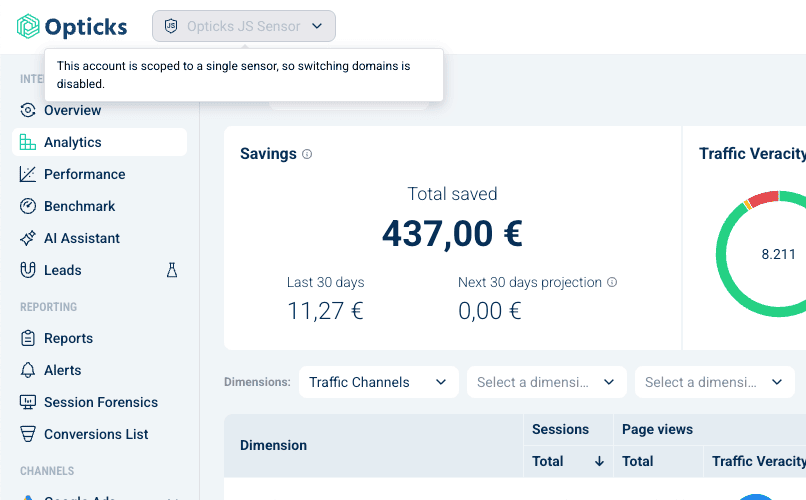Click the Session Forensics monitor icon

tap(28, 402)
